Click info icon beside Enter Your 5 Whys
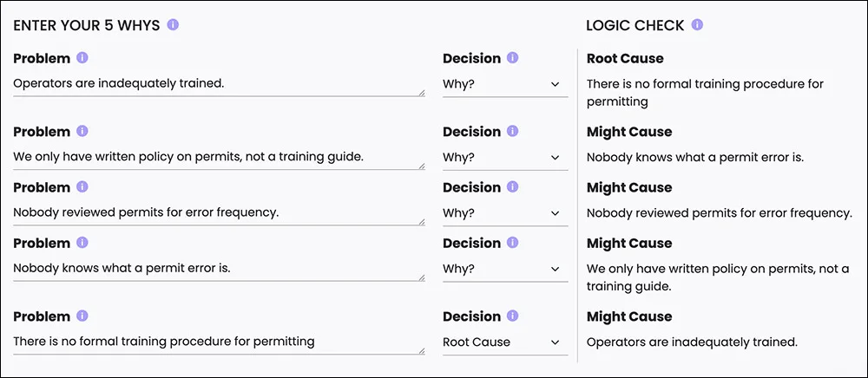 (173, 25)
